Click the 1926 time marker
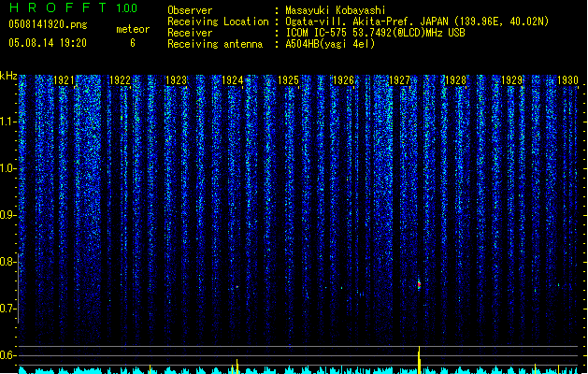Screen dimensions: 588x374 [x=343, y=80]
